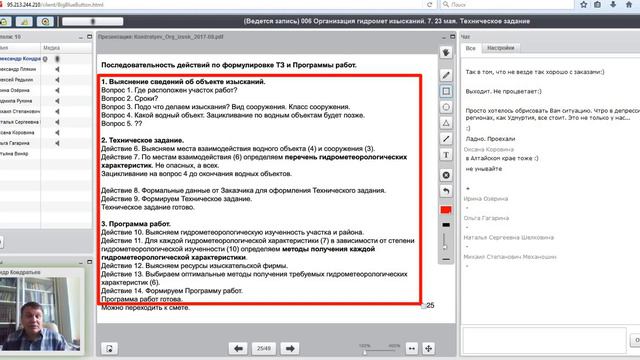Click the message 'не унывайте' in chat
640x360 pixels.
point(484,169)
